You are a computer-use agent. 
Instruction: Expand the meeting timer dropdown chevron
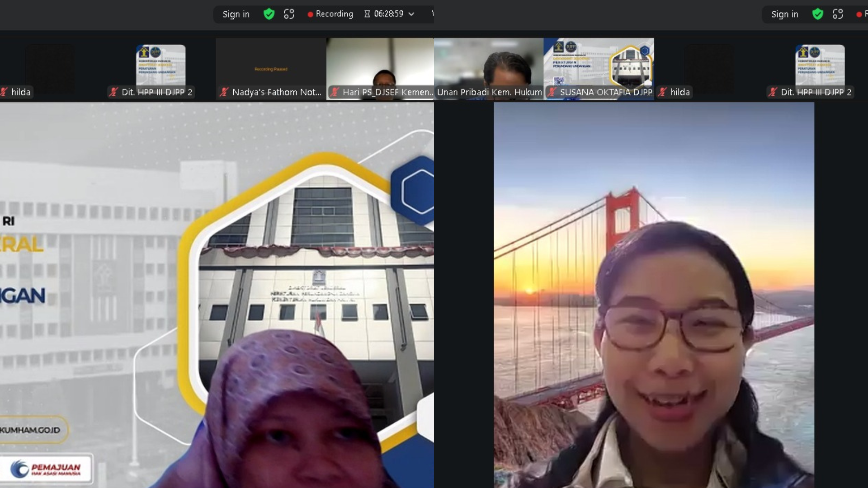pyautogui.click(x=411, y=14)
